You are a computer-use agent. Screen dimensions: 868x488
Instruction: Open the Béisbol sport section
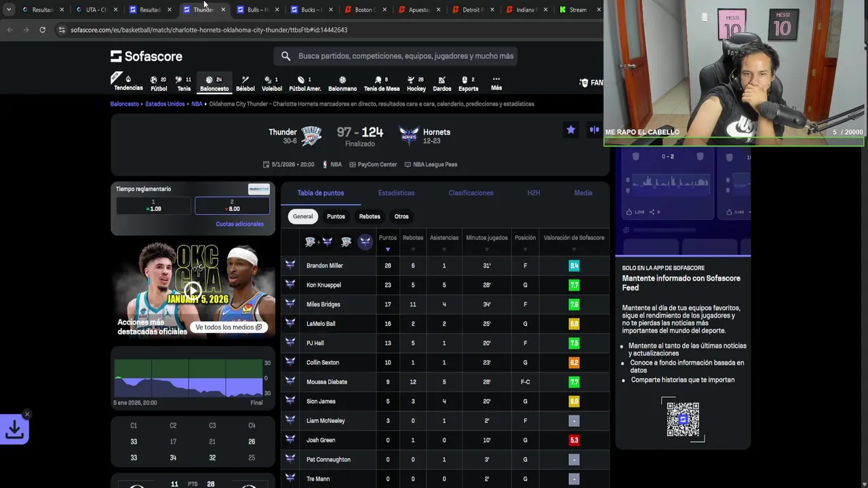click(x=245, y=83)
